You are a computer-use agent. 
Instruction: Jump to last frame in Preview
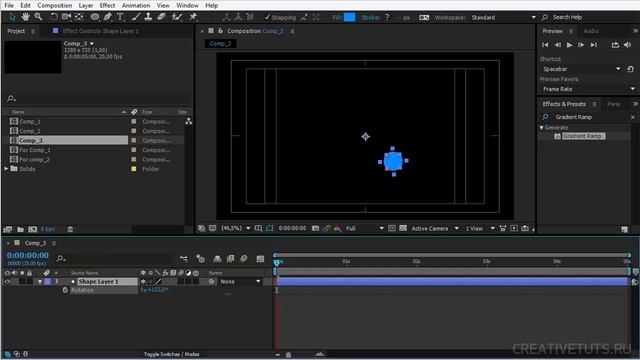click(594, 45)
